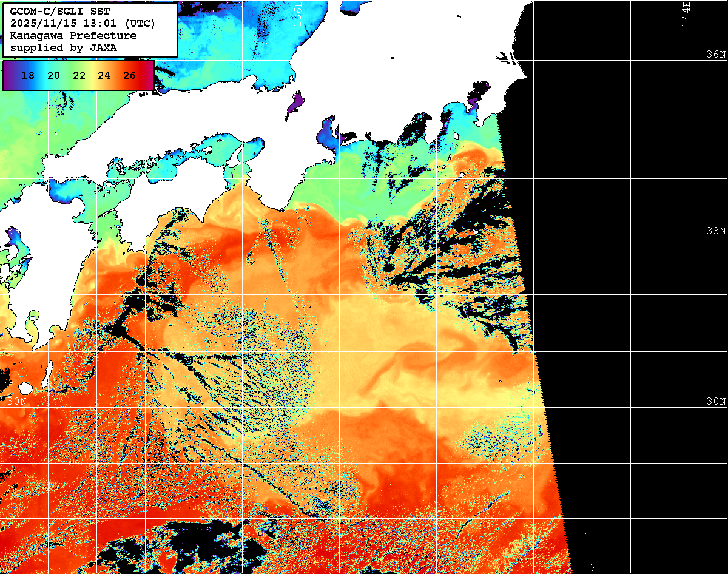Click the partially hidden 136E longitude label at the top
This screenshot has height=574, width=728.
[297, 11]
